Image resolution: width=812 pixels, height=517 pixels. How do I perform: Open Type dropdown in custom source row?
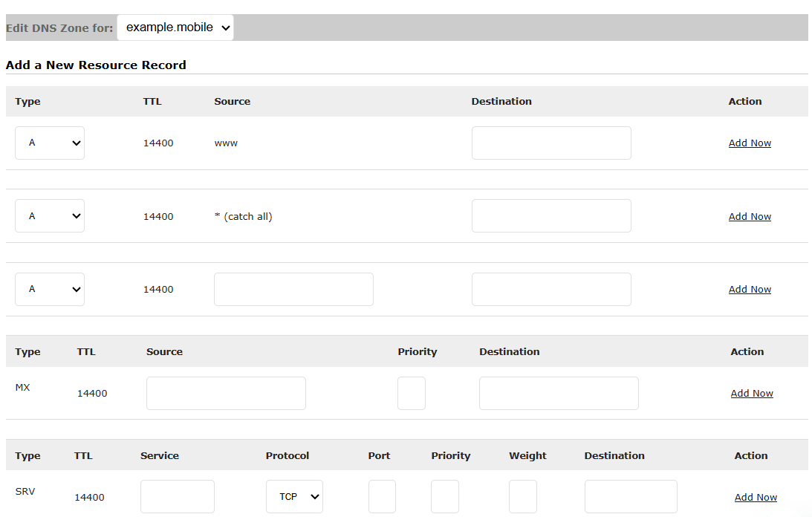(50, 289)
